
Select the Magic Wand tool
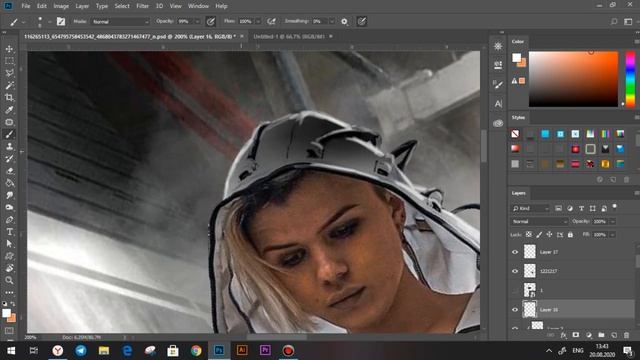point(9,85)
